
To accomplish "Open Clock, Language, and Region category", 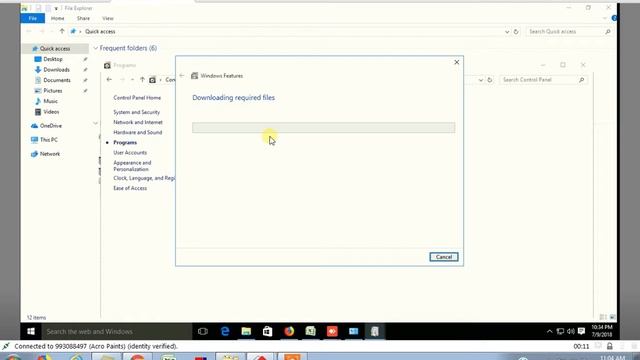I will (144, 178).
